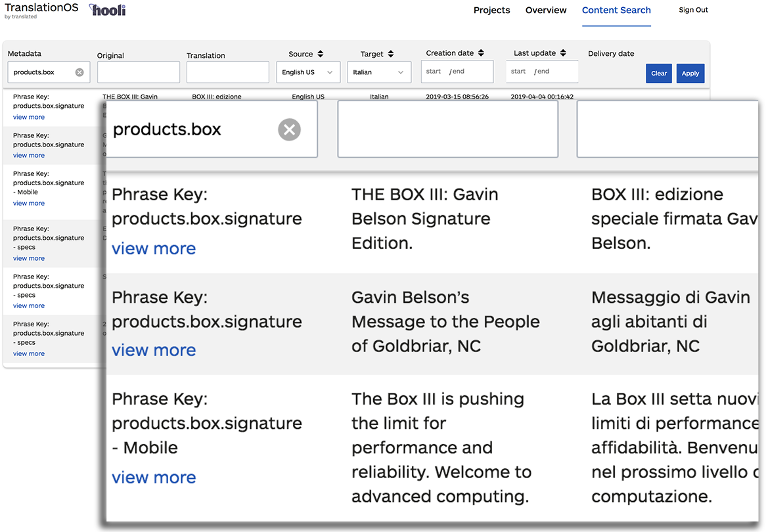Click enlarged text 'Gavin Belson's Message to the People'

pyautogui.click(x=445, y=321)
